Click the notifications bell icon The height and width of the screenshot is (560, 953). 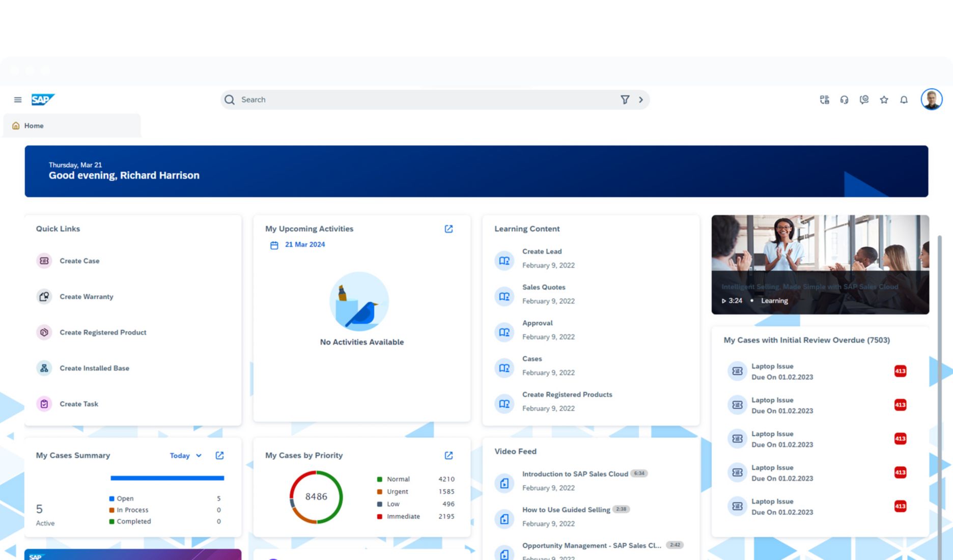point(904,100)
